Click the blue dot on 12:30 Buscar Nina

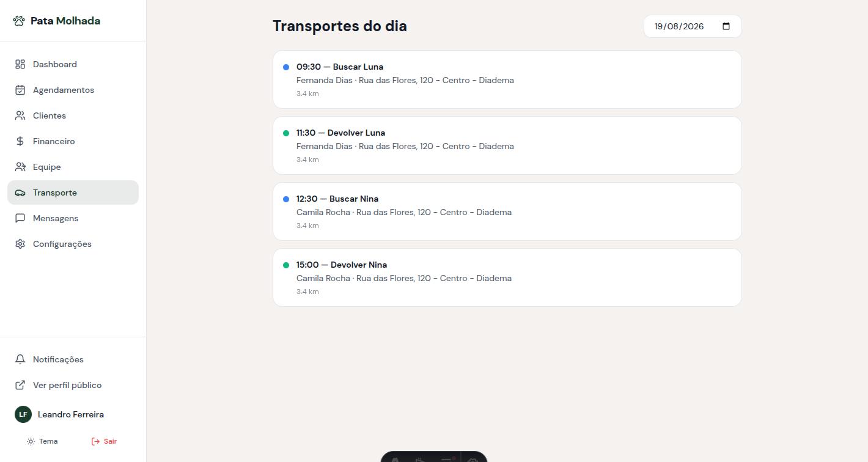click(x=286, y=199)
